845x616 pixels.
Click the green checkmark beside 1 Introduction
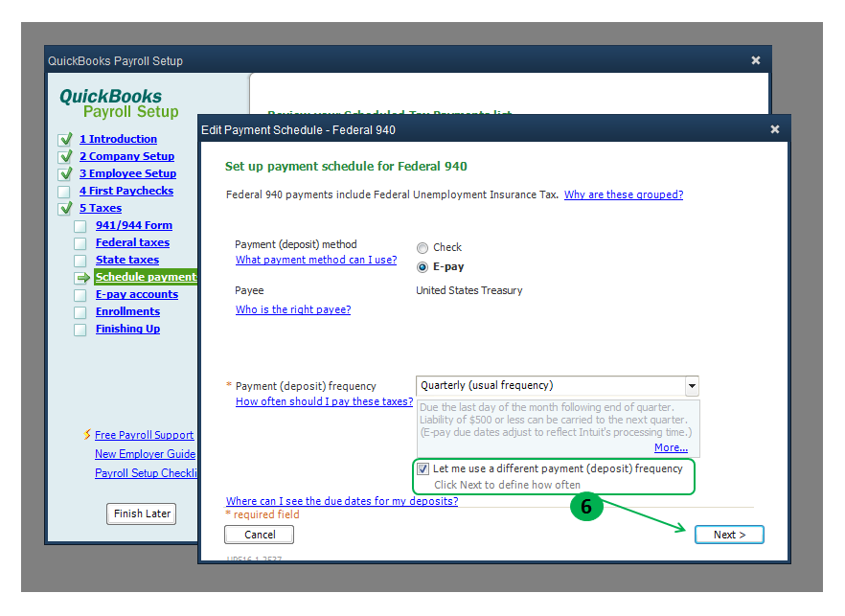click(x=66, y=140)
